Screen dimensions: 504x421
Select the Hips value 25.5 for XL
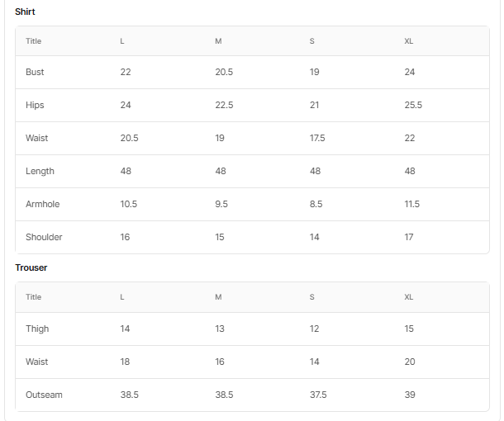(413, 106)
